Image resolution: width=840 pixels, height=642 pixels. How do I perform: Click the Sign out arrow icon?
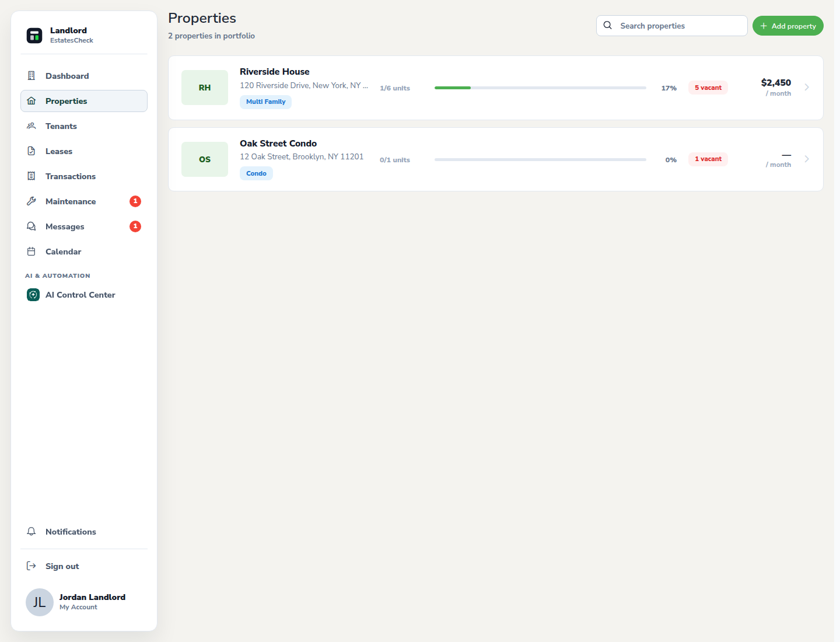click(x=32, y=566)
